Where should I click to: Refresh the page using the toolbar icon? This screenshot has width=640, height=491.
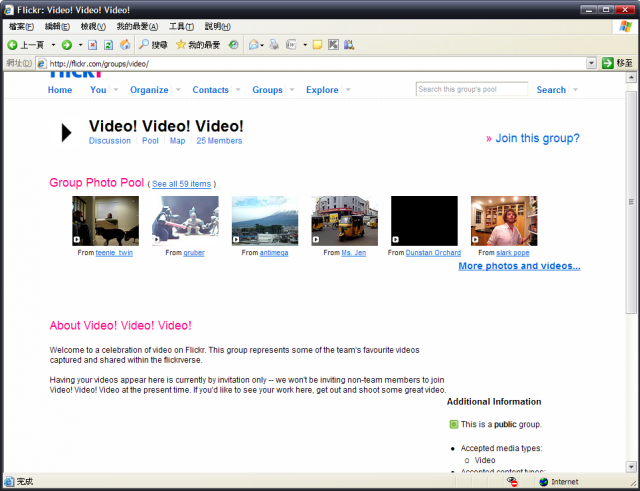(108, 45)
